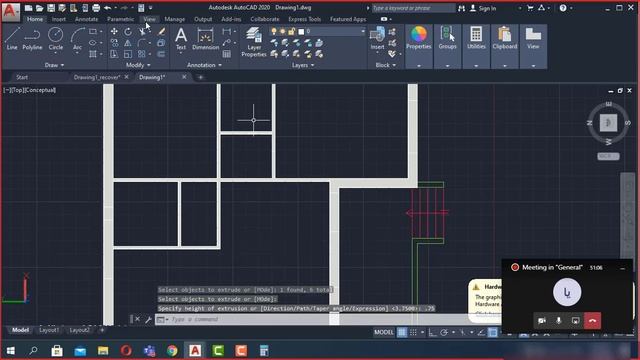
Task: Hang up the Teams meeting call
Action: [592, 320]
